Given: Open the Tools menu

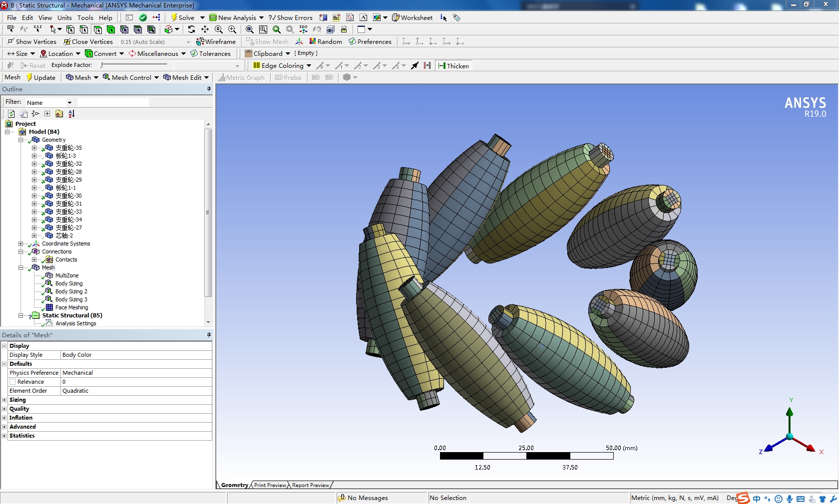Looking at the screenshot, I should 85,17.
